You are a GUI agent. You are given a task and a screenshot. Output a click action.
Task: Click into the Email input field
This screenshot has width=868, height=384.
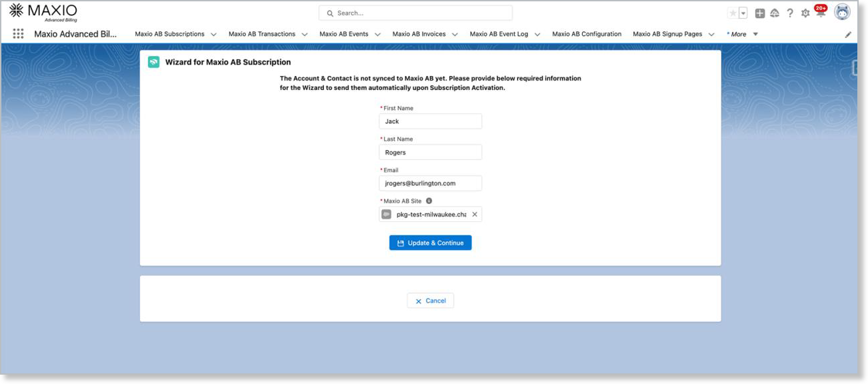(x=430, y=183)
